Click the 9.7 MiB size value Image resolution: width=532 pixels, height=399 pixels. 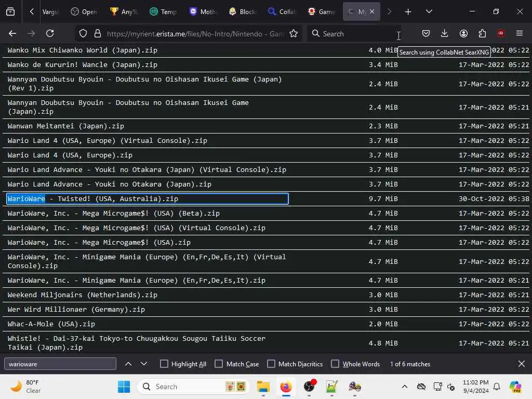pos(383,199)
